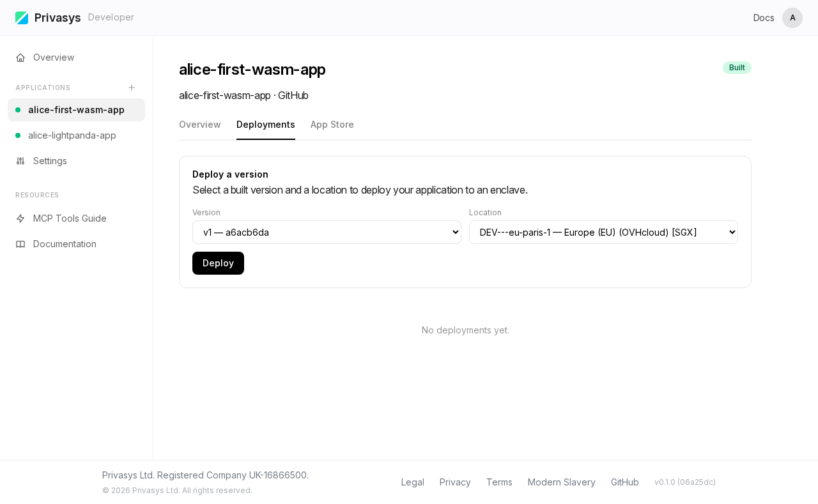Open the GitHub link beside alice-first-wasm-app
This screenshot has height=504, width=818.
(293, 95)
